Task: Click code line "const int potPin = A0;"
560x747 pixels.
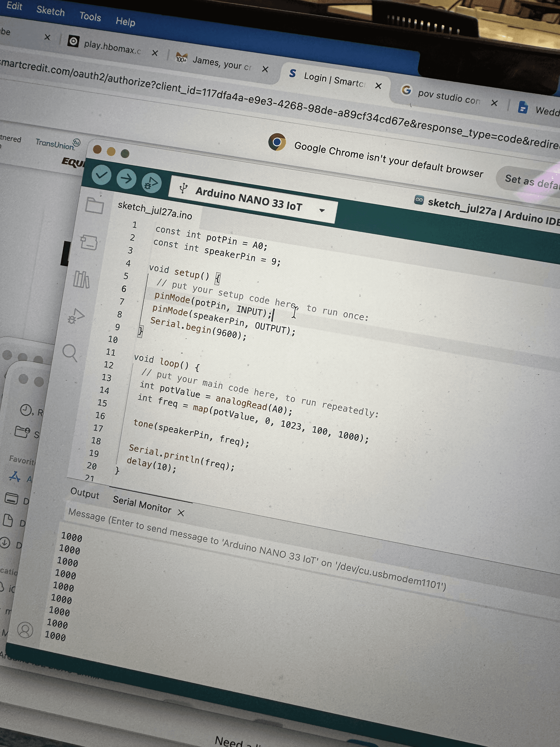Action: (211, 238)
